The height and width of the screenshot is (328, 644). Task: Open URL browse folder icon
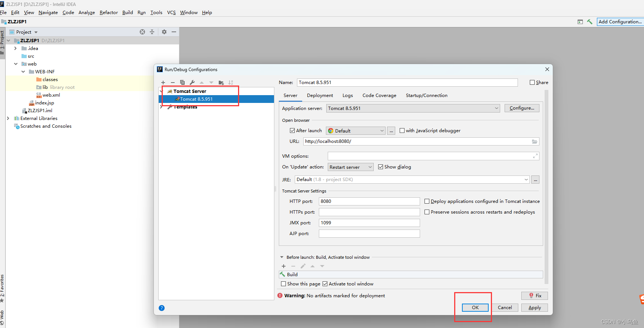tap(535, 141)
